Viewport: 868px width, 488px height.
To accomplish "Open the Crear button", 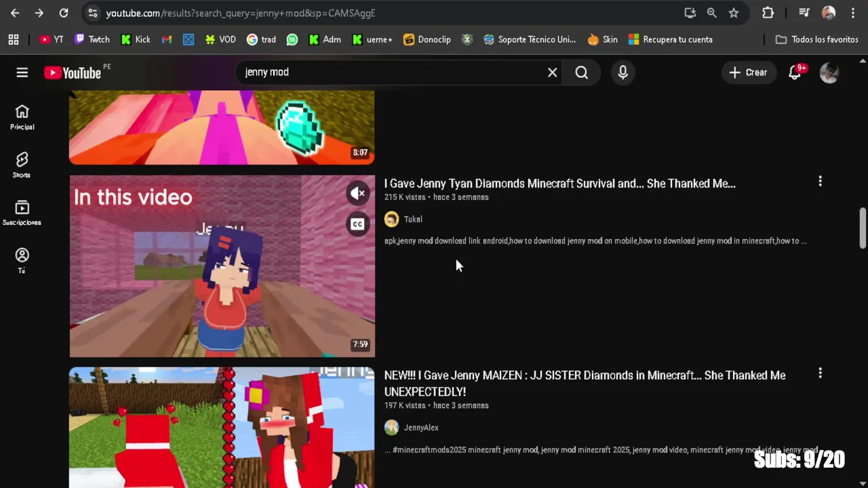I will tap(749, 73).
